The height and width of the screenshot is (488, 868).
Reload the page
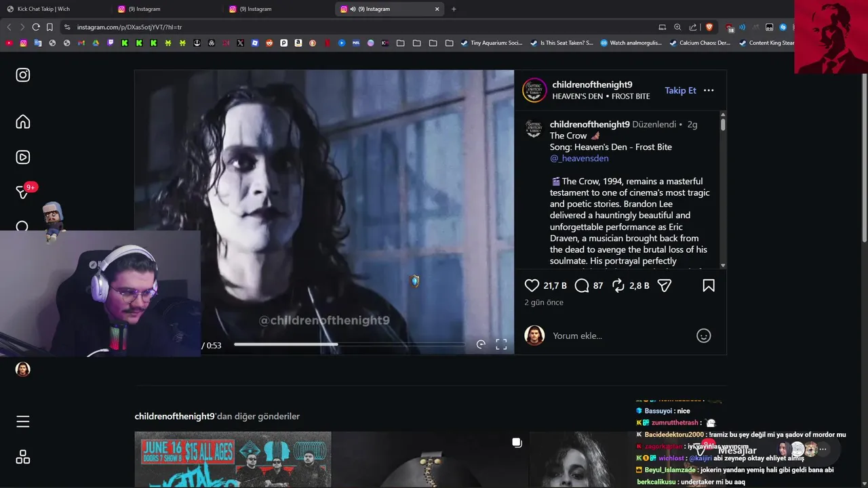(x=36, y=27)
